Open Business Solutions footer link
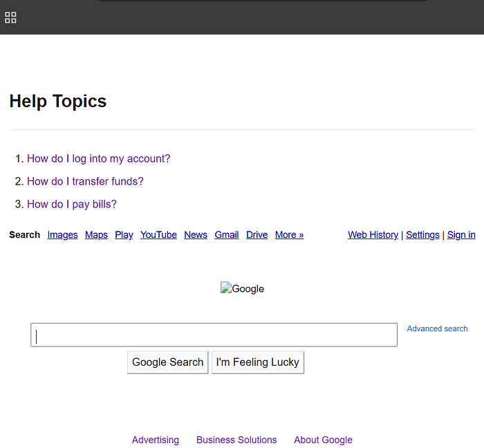This screenshot has height=448, width=484. 236,440
